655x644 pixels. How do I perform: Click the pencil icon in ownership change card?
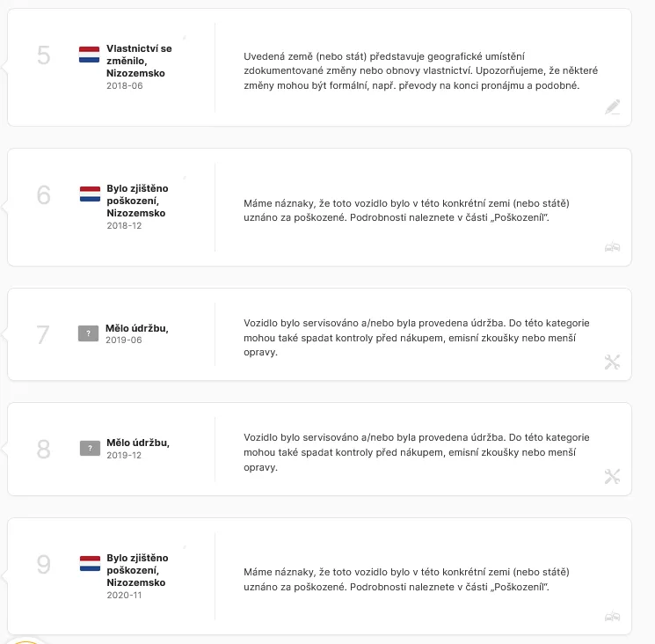[x=613, y=107]
